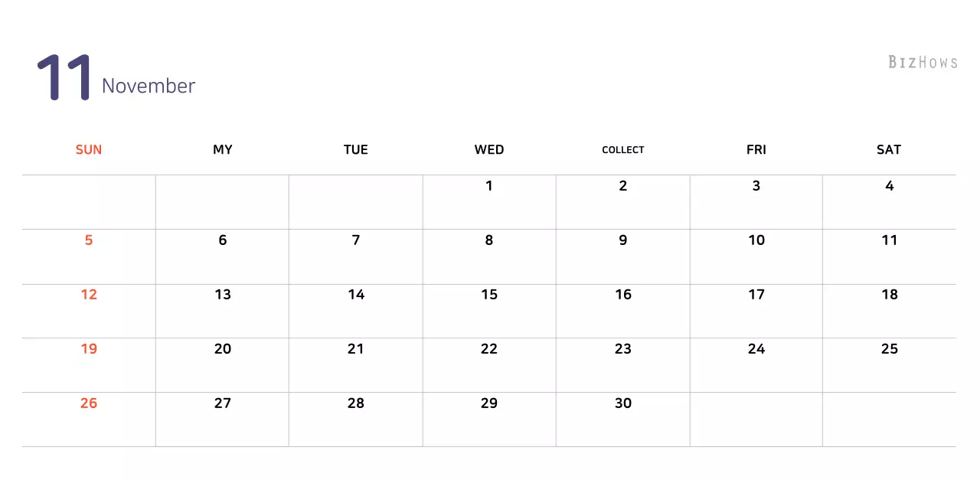Screen dimensions: 980x480
Task: Click the COLLECT column header
Action: coord(623,150)
